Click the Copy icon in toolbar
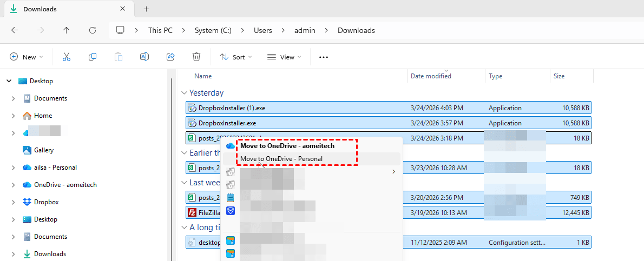Screen dimensions: 644x261 93,57
